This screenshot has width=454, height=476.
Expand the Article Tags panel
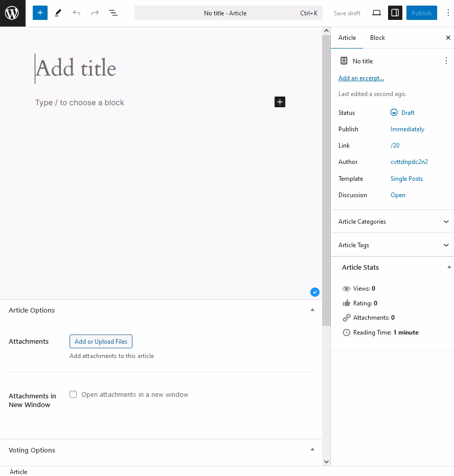(392, 245)
